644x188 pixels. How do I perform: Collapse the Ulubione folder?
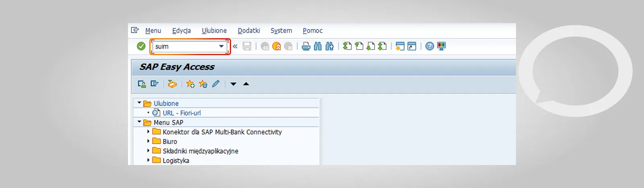(x=139, y=103)
